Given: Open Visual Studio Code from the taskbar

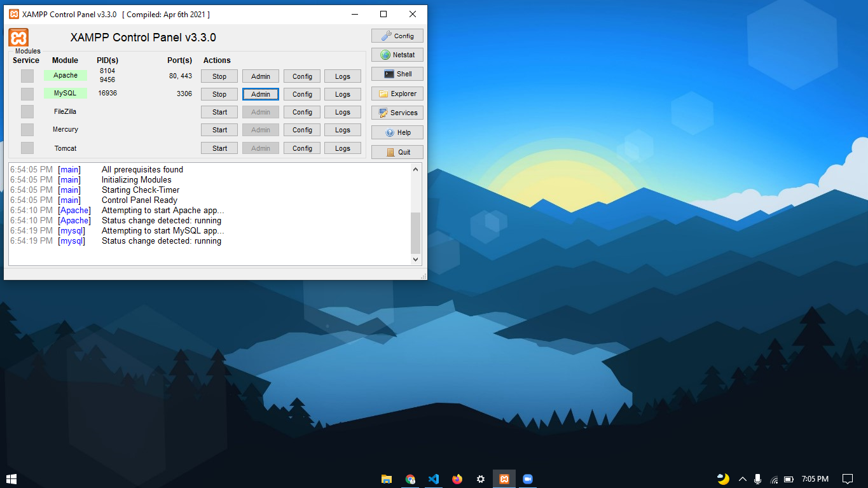Looking at the screenshot, I should pos(434,479).
